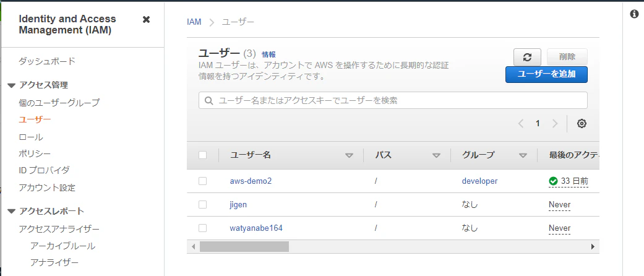Sort by パス column arrow
This screenshot has width=644, height=276.
click(x=436, y=156)
